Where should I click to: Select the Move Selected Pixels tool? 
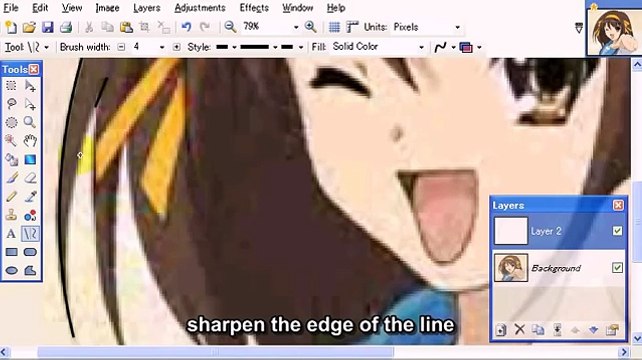point(30,86)
